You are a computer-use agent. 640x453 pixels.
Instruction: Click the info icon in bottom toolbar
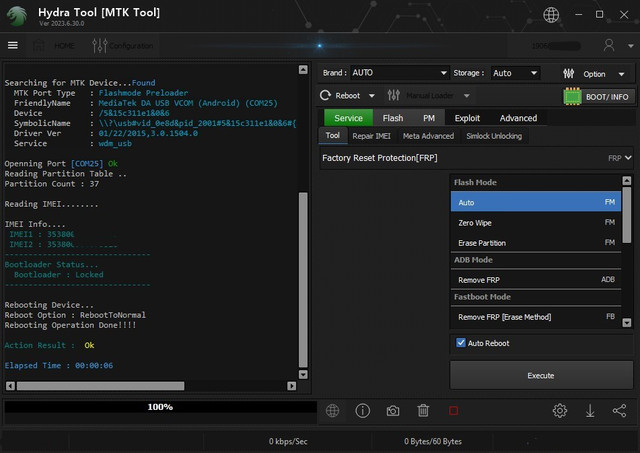tap(362, 411)
